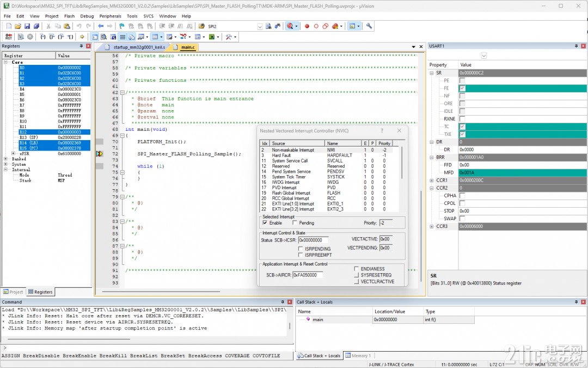588x368 pixels.
Task: Click the NVIC dialog help question mark
Action: tap(382, 131)
